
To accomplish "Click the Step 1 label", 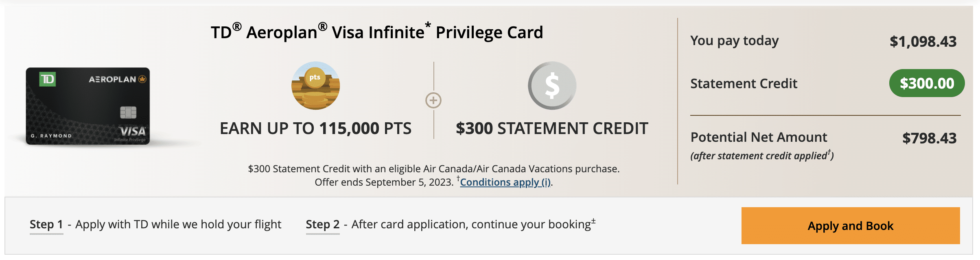I will (46, 224).
